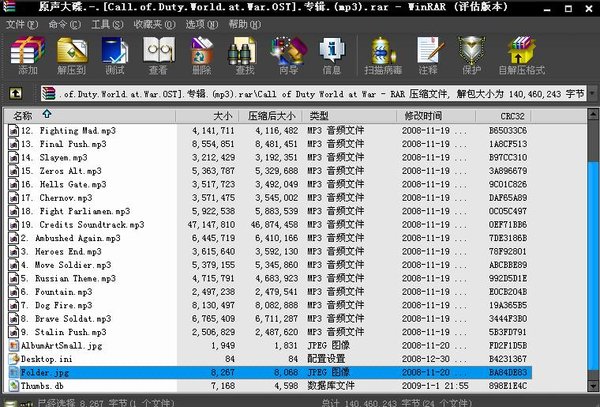
Task: Start 扫描病毒 (Virus scan)
Action: tap(383, 55)
